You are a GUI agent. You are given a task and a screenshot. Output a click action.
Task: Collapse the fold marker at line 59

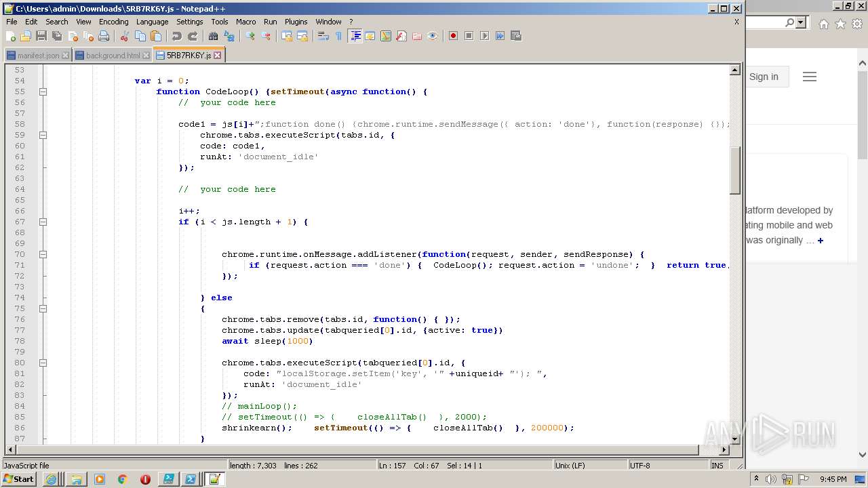click(x=43, y=135)
